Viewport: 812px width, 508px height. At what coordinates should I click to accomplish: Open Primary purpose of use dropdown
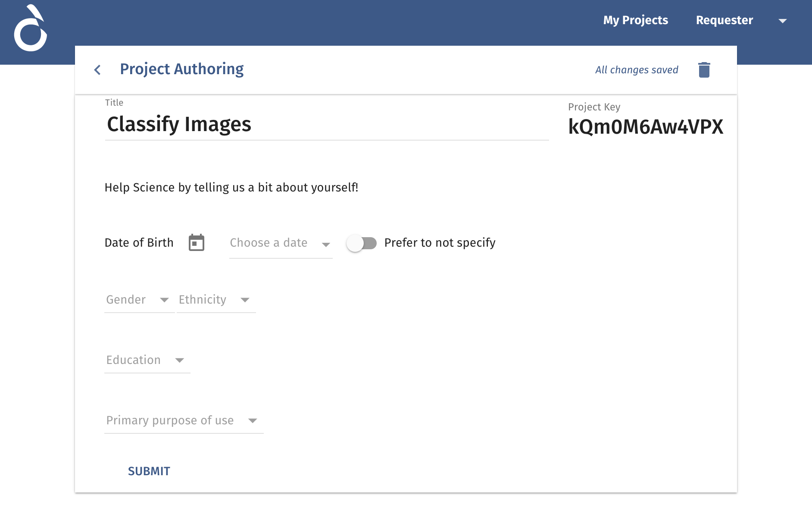coord(184,420)
